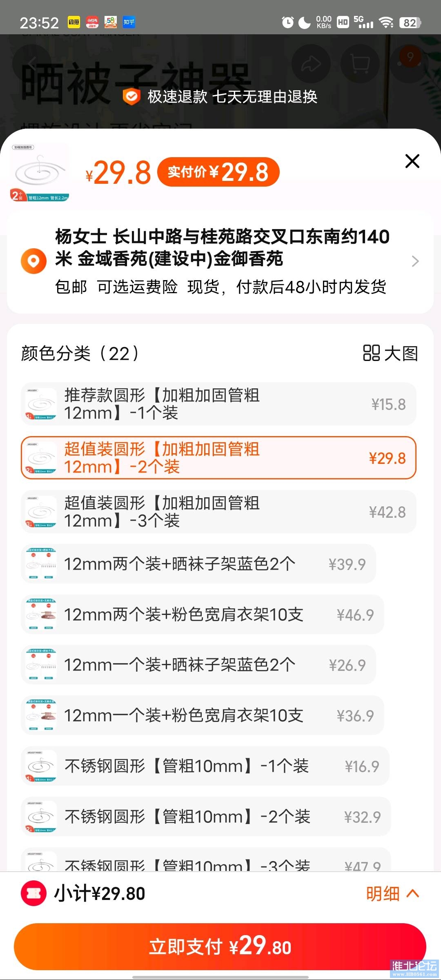441x980 pixels.
Task: Switch to 大图 grid view
Action: (390, 353)
